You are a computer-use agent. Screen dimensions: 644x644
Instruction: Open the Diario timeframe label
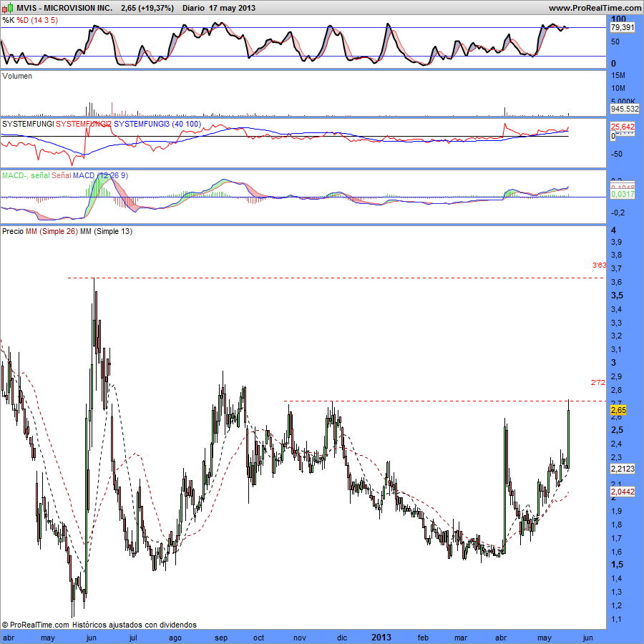coord(193,8)
